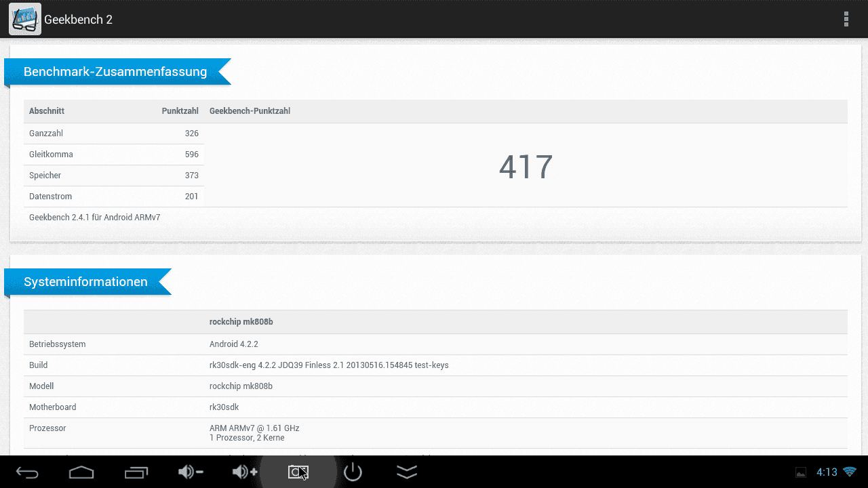Screen dimensions: 868x488
Task: Tap the Abschnitt column header
Action: (x=47, y=111)
